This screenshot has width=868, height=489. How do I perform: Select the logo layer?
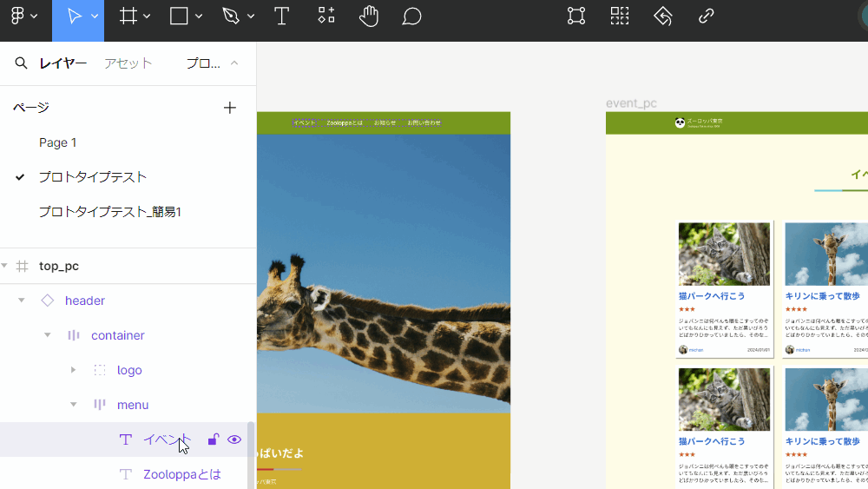click(128, 370)
